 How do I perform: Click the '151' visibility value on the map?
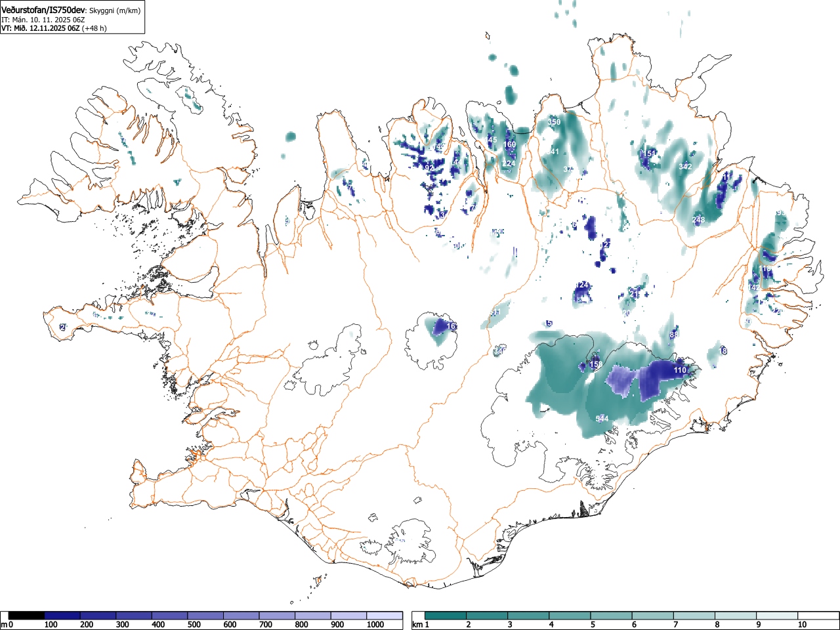tap(650, 154)
